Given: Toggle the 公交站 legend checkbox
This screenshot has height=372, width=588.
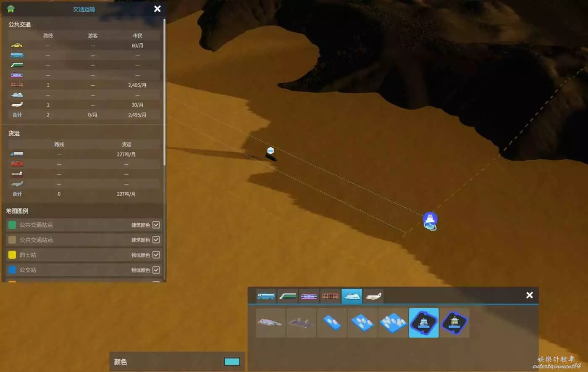Looking at the screenshot, I should [x=156, y=270].
